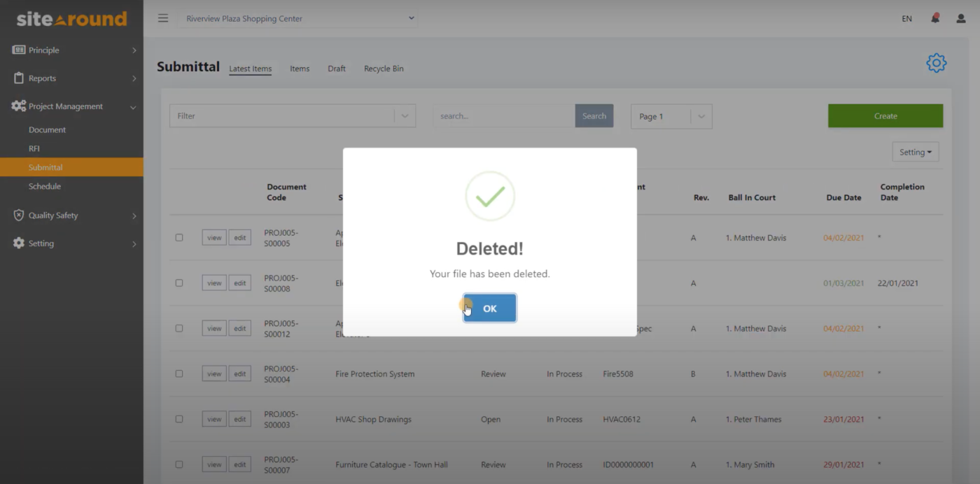Switch to the Draft tab

(337, 69)
